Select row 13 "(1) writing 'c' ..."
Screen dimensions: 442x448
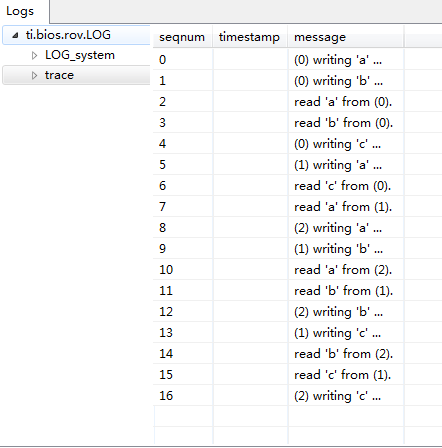click(x=298, y=333)
